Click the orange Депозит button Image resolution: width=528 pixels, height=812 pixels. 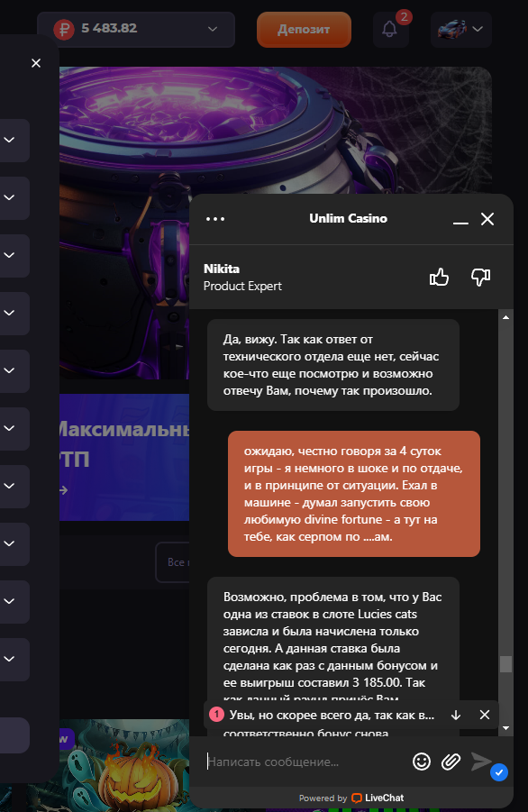pos(304,30)
